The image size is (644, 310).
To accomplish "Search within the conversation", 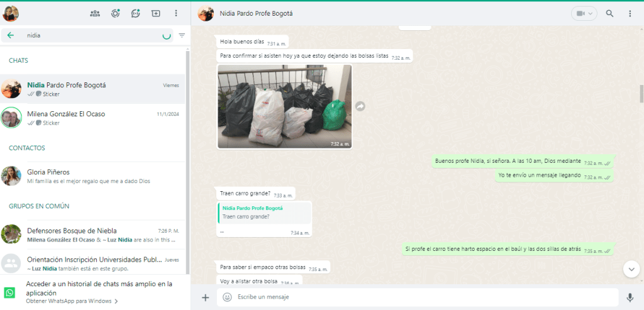I will click(x=609, y=13).
